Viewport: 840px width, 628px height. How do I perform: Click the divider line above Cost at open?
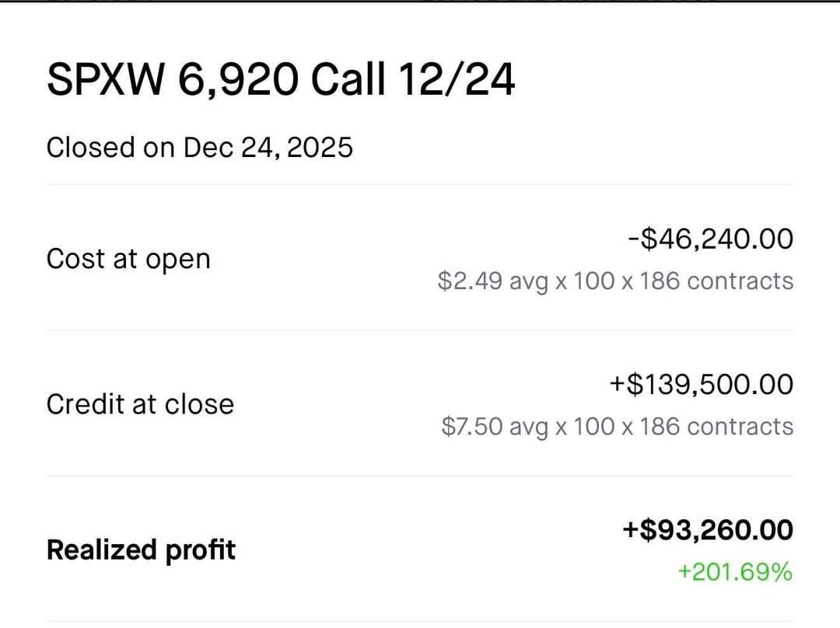point(420,185)
